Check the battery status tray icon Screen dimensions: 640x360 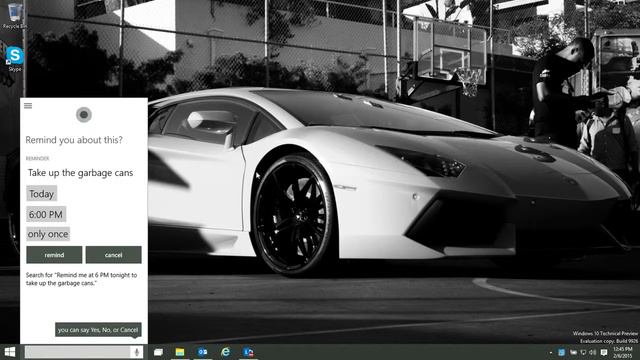[573, 352]
